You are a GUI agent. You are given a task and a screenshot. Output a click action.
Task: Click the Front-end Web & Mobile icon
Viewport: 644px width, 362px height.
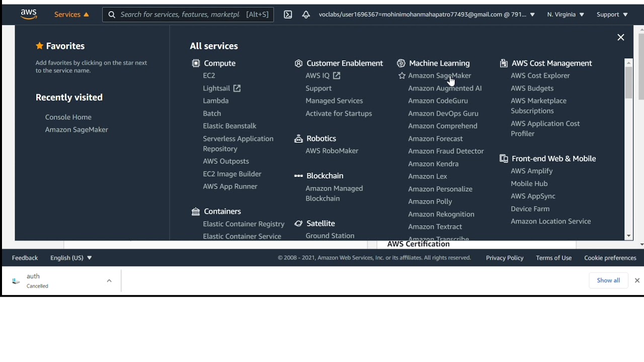pyautogui.click(x=504, y=159)
